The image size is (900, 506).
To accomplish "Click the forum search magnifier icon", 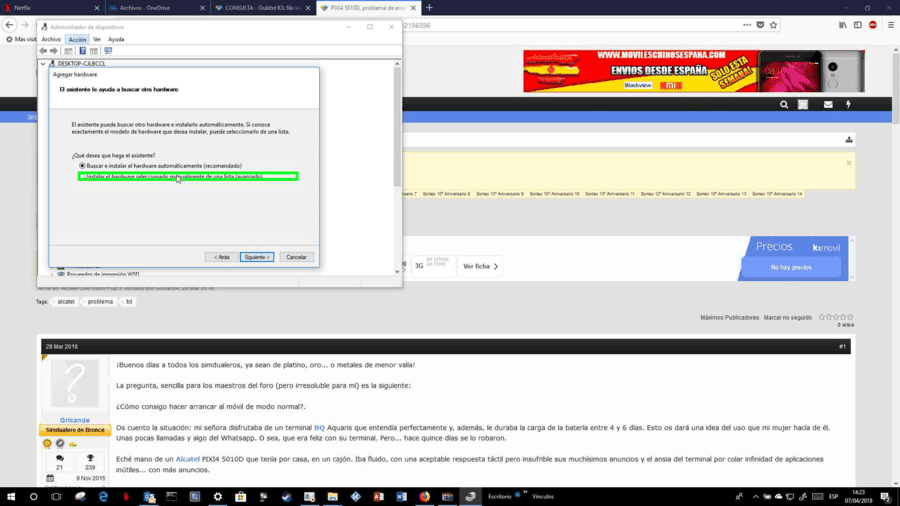I will 784,104.
